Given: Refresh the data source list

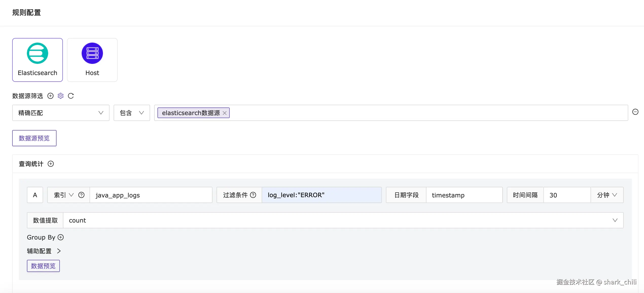Looking at the screenshot, I should click(71, 96).
